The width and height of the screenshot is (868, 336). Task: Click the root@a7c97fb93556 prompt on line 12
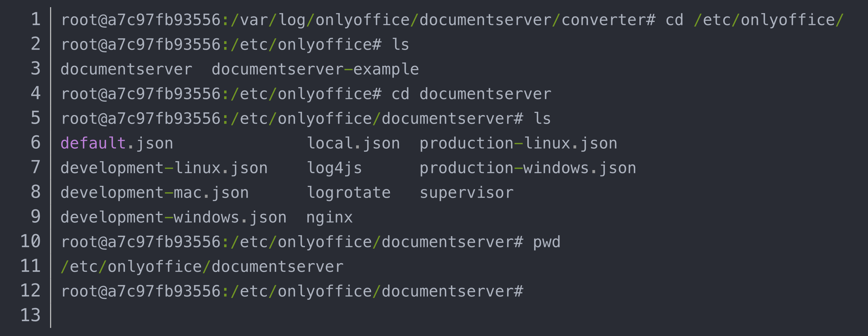tap(141, 291)
